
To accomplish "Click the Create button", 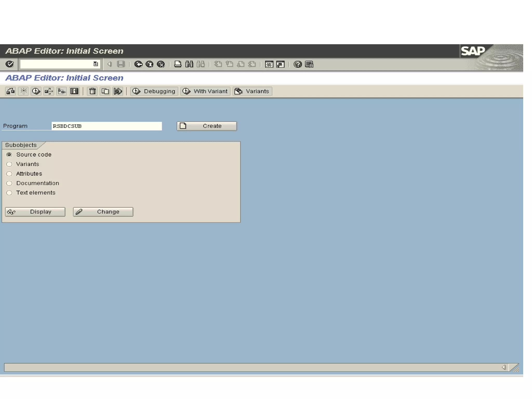I will coord(207,126).
